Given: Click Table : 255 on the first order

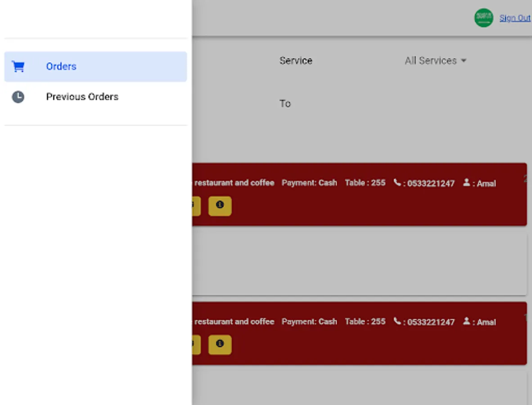Looking at the screenshot, I should point(365,183).
